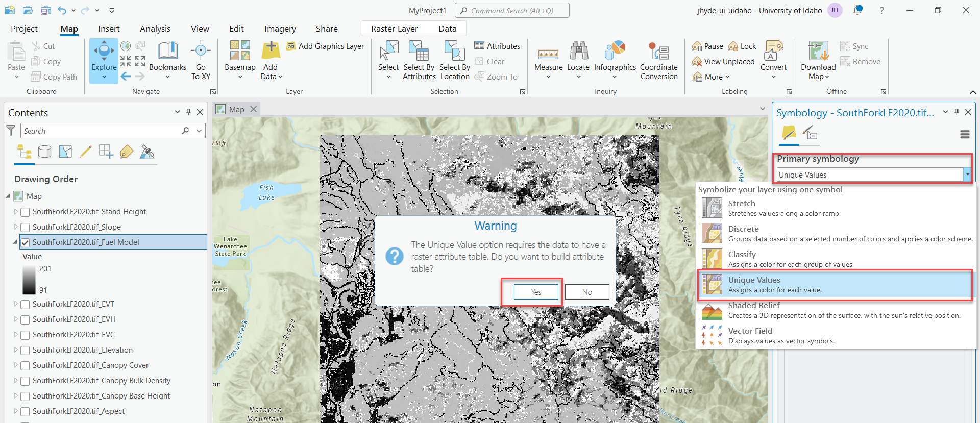Image resolution: width=980 pixels, height=423 pixels.
Task: Open the Bookmarks tool
Action: 167,60
